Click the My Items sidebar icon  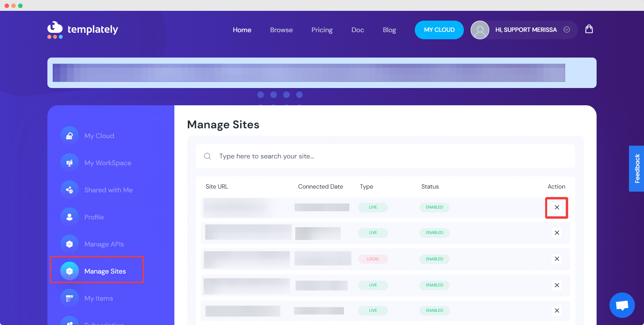(69, 298)
